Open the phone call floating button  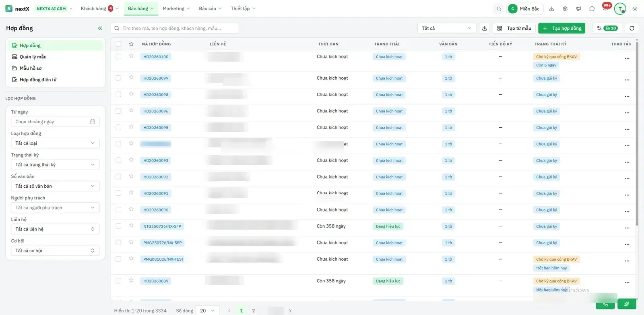(x=605, y=304)
